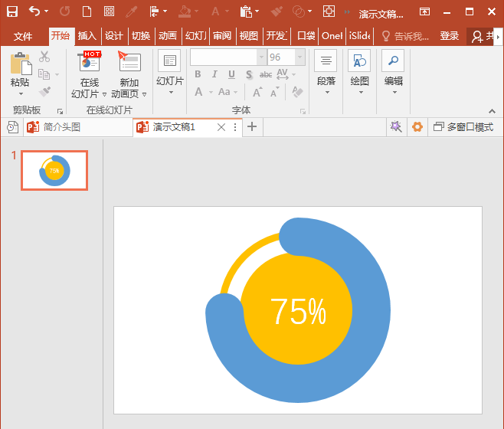This screenshot has height=429, width=504.
Task: Click the 登录 sign-in link
Action: point(450,36)
